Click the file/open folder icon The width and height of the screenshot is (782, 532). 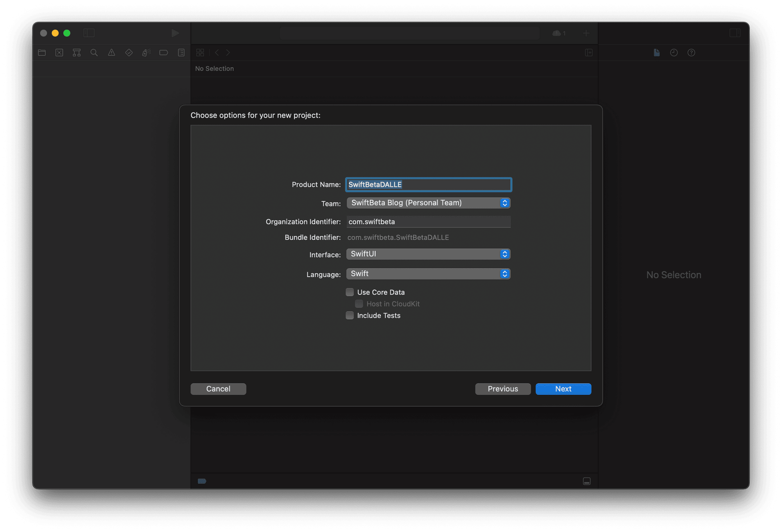(x=41, y=52)
